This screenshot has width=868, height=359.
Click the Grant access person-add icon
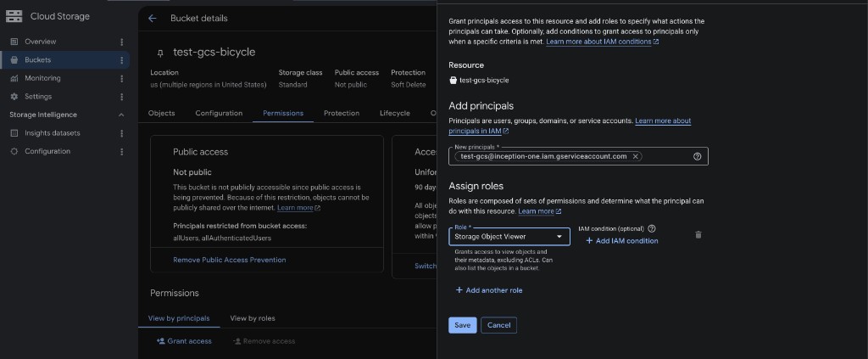pos(160,341)
